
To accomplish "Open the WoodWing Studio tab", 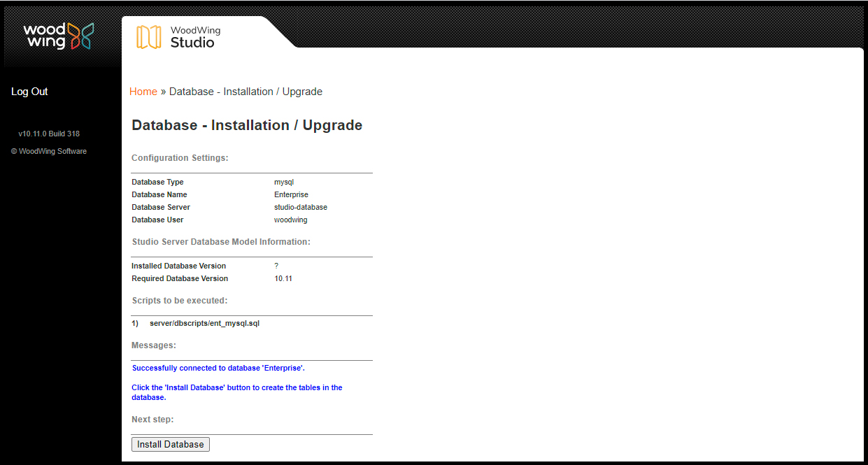I will [x=194, y=36].
